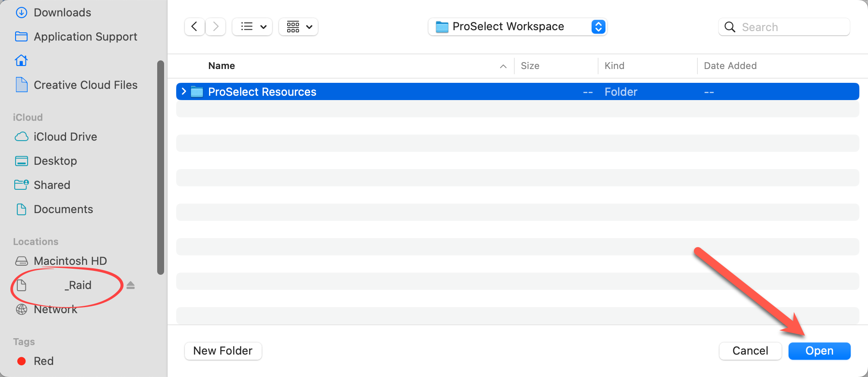
Task: Eject the _Raid volume
Action: (x=130, y=285)
